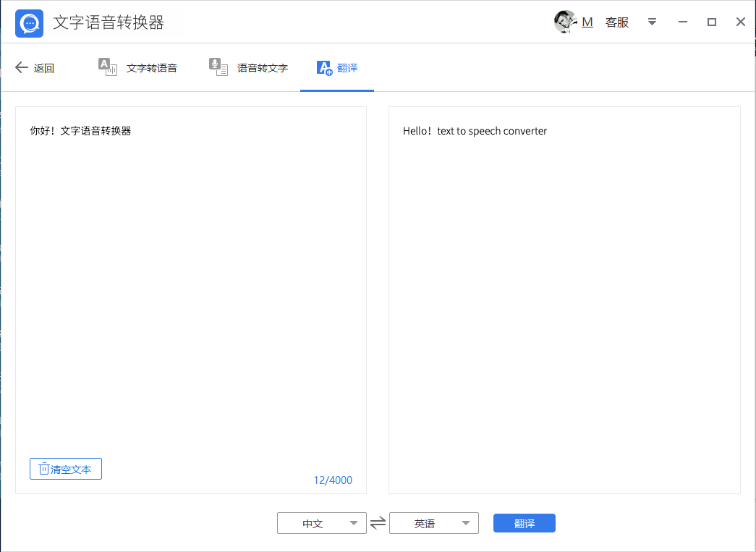Expand the 英语 target language dropdown
This screenshot has width=756, height=552.
(x=465, y=523)
